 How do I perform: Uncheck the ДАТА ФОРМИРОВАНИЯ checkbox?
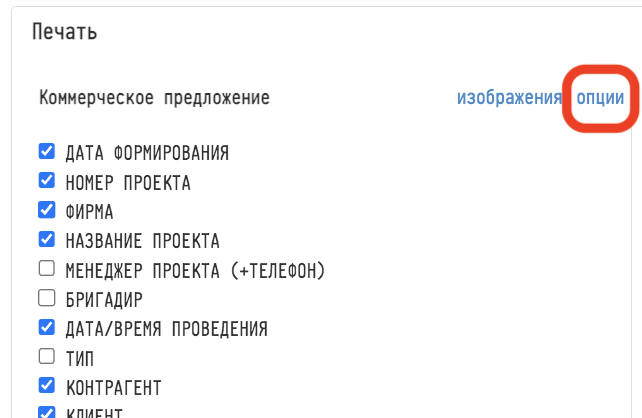tap(46, 152)
